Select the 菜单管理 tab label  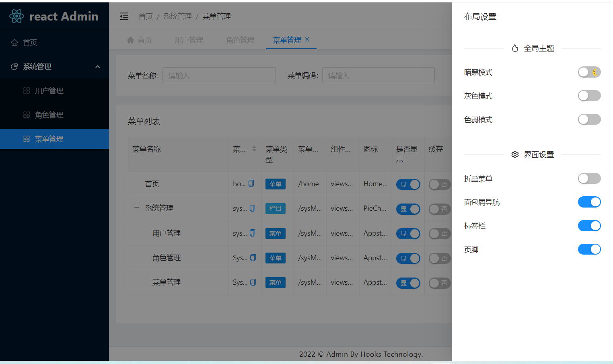click(287, 40)
